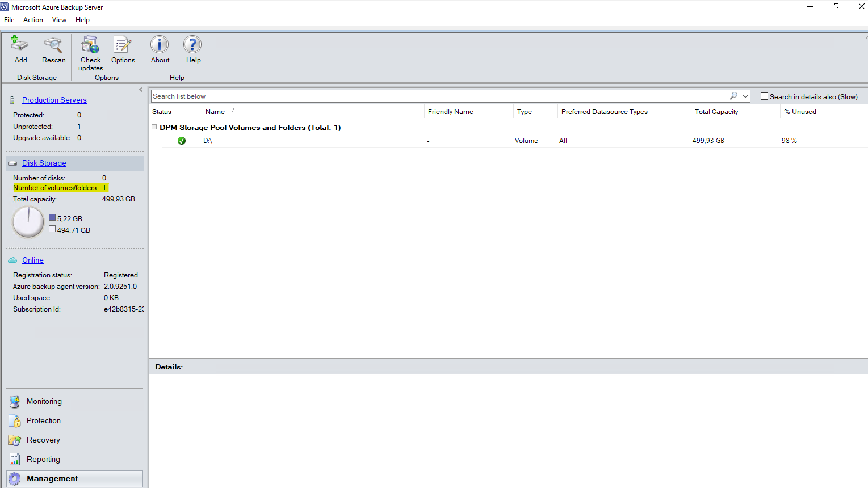Sort by Friendly Name column header

[451, 112]
